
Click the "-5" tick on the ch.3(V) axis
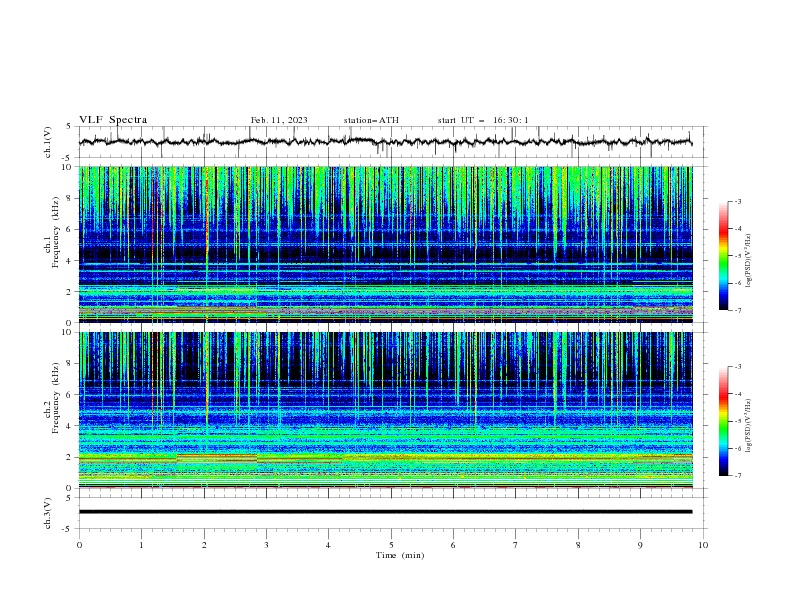click(x=68, y=529)
